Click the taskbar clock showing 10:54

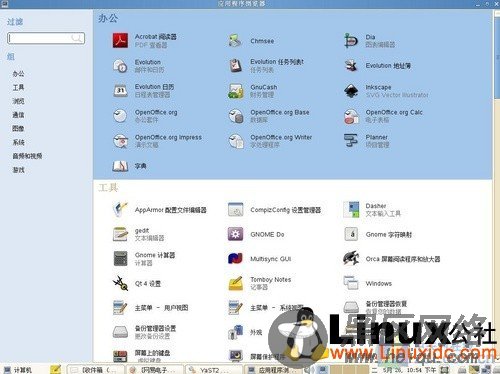[x=404, y=370]
